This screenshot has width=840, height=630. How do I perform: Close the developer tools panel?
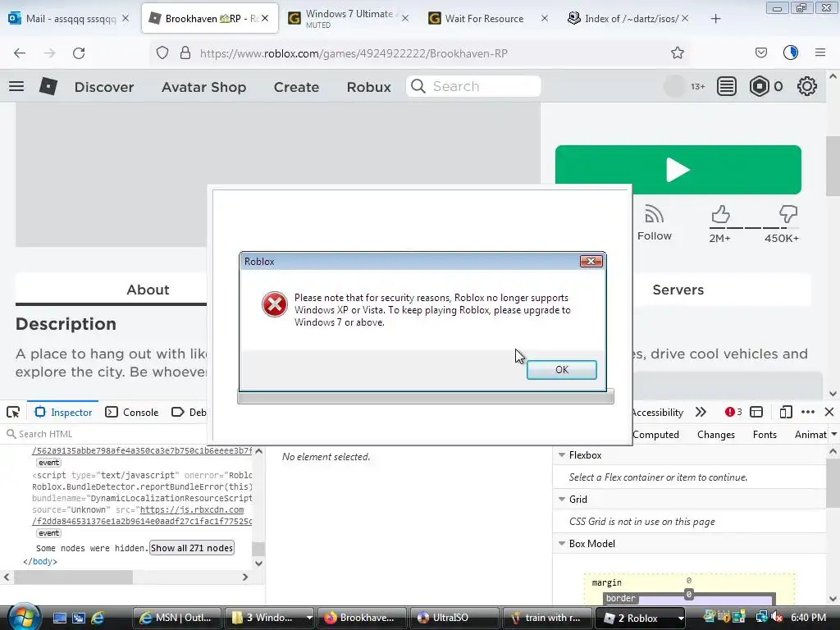point(829,412)
